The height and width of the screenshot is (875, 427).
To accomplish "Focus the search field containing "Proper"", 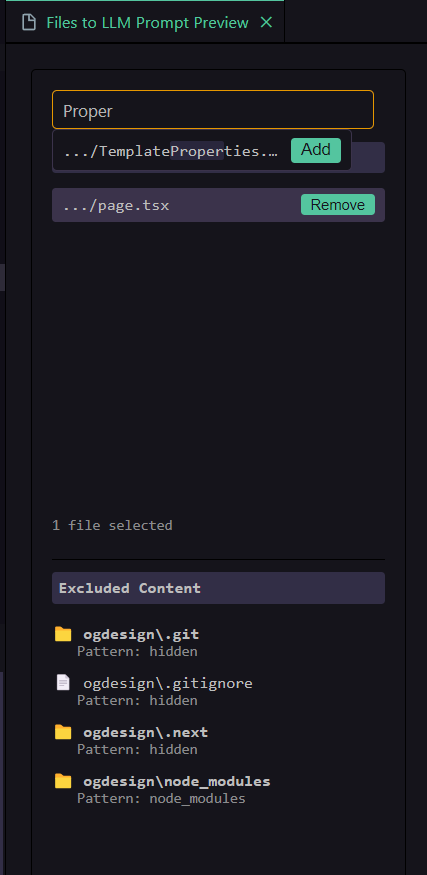I will point(213,110).
